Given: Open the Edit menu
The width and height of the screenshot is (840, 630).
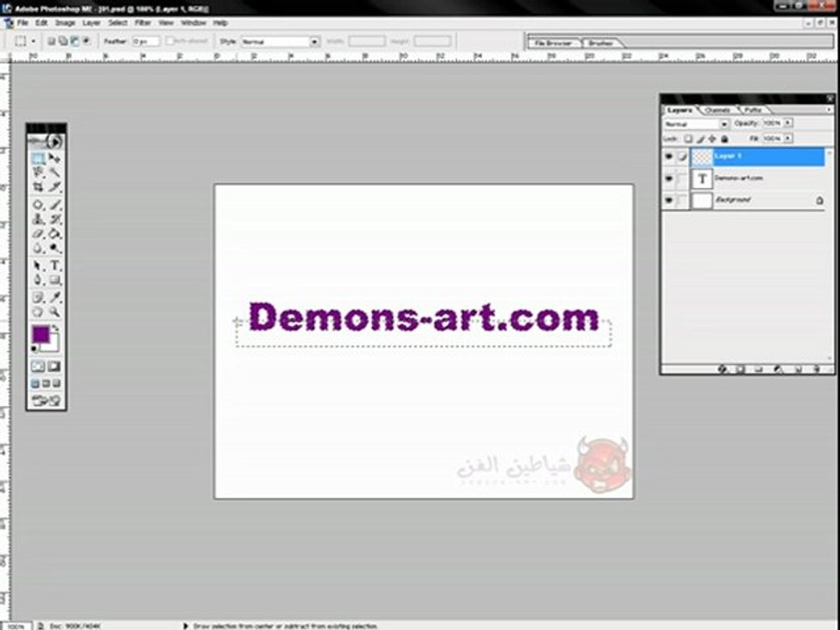Looking at the screenshot, I should 41,23.
